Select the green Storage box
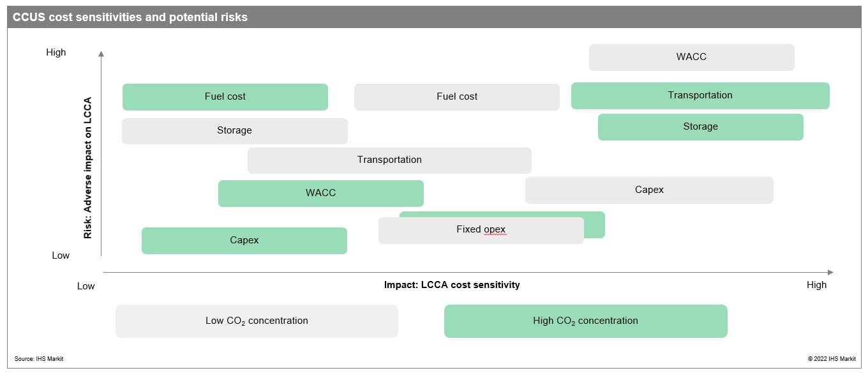The height and width of the screenshot is (373, 868). (x=700, y=126)
